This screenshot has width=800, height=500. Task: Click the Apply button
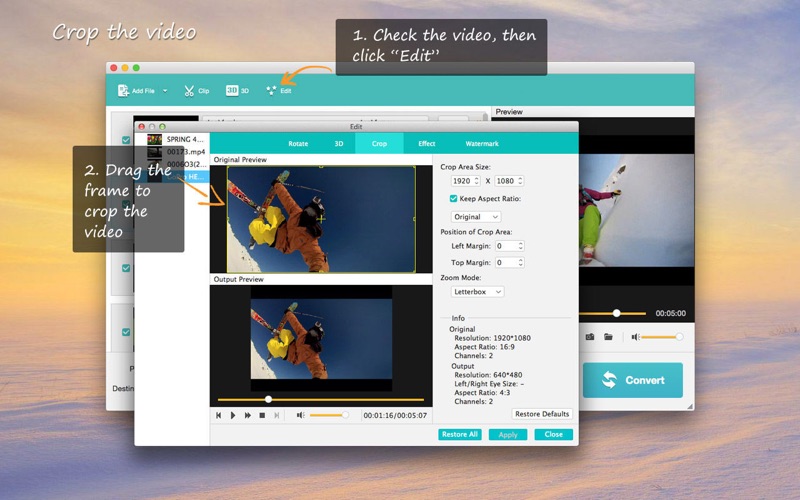coord(508,434)
